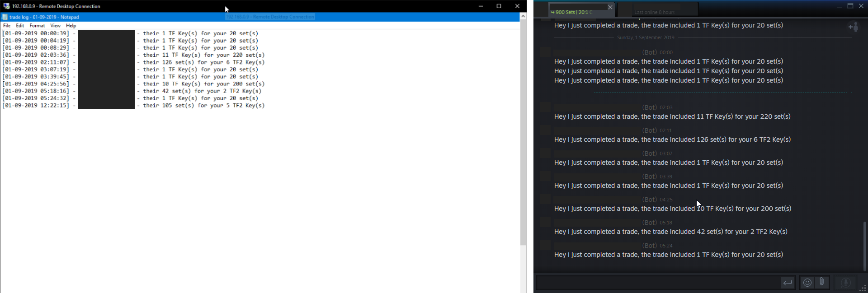Click the send message arrow button
This screenshot has height=293, width=868.
pyautogui.click(x=788, y=283)
